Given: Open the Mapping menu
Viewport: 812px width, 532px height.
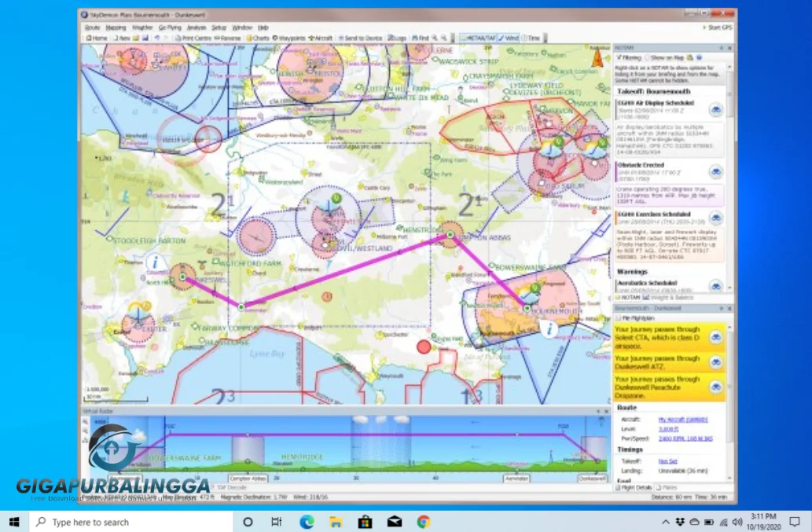Looking at the screenshot, I should [116, 28].
